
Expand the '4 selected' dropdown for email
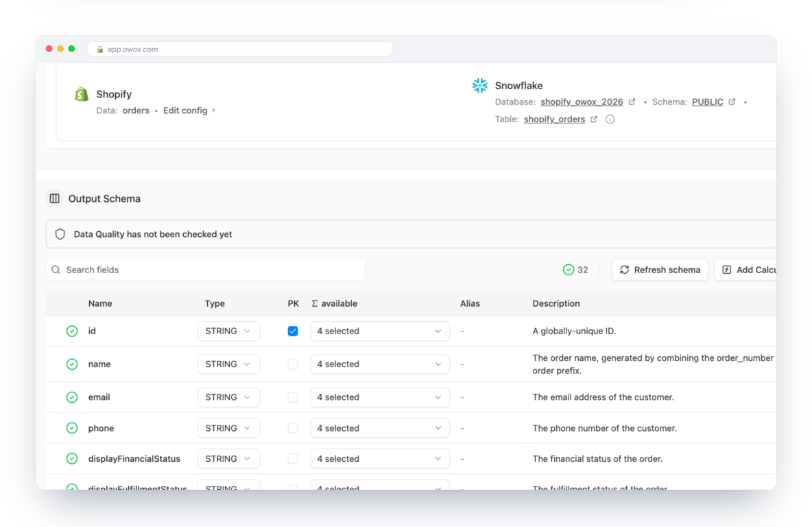[379, 397]
